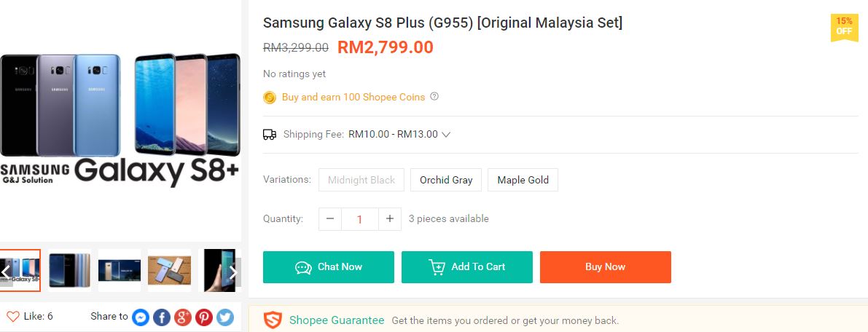This screenshot has height=332, width=868.
Task: Open Shopee Coins help question mark
Action: (x=434, y=96)
